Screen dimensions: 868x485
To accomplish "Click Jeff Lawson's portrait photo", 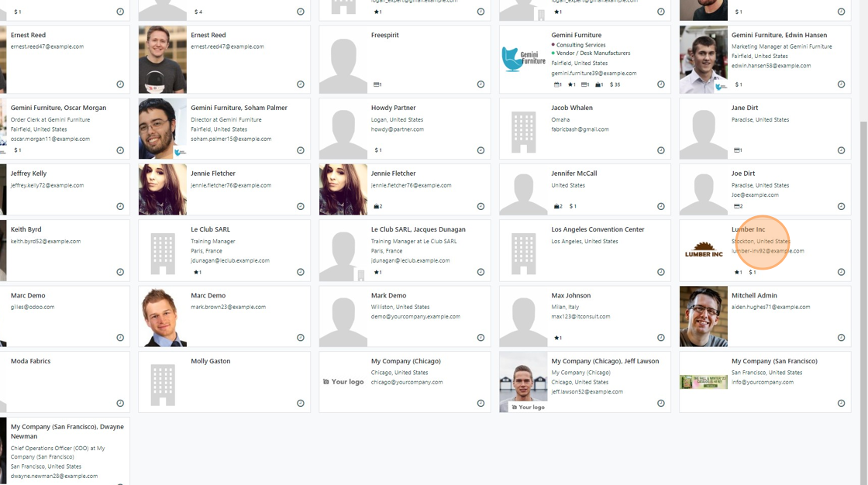I will 523,382.
